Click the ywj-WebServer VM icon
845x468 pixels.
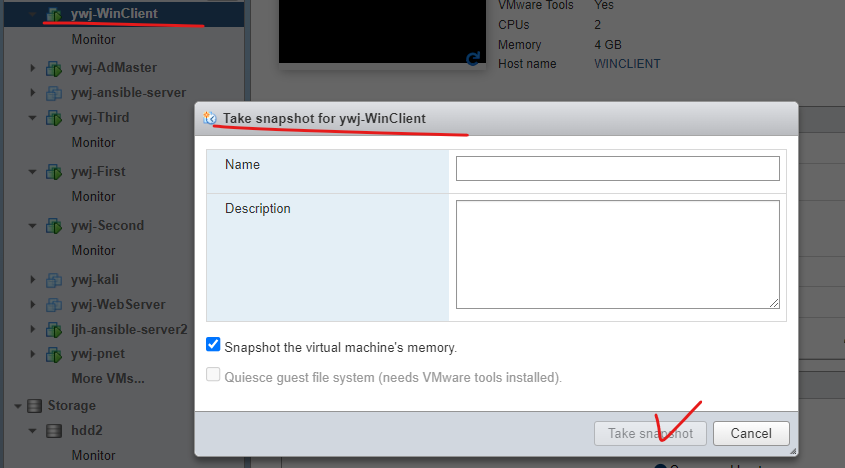click(x=54, y=305)
